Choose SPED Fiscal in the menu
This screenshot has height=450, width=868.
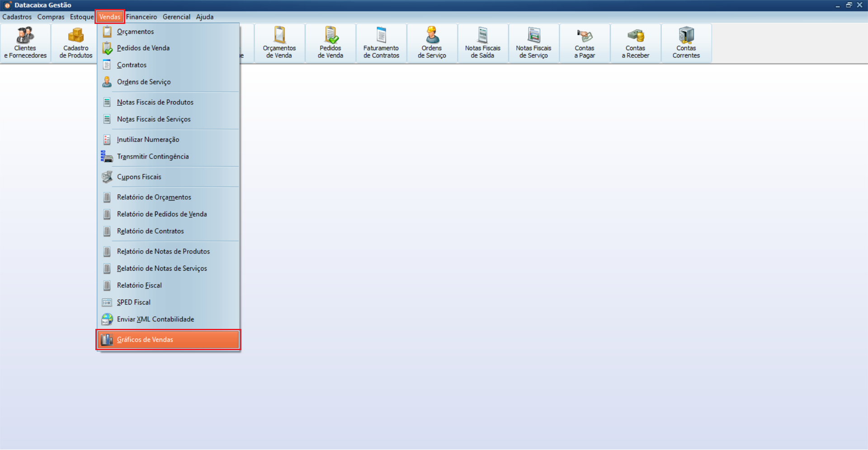[x=134, y=302]
